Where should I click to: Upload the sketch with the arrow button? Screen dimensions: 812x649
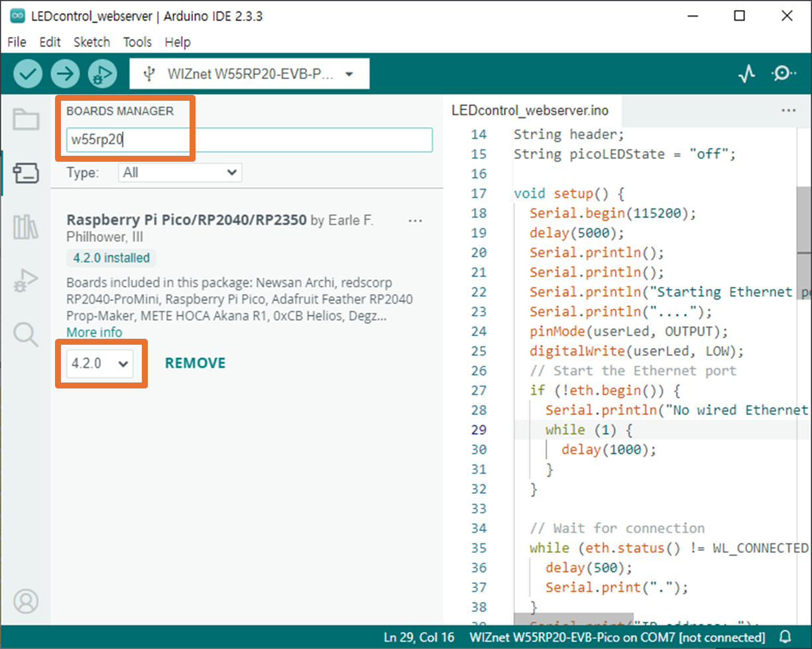pyautogui.click(x=65, y=74)
